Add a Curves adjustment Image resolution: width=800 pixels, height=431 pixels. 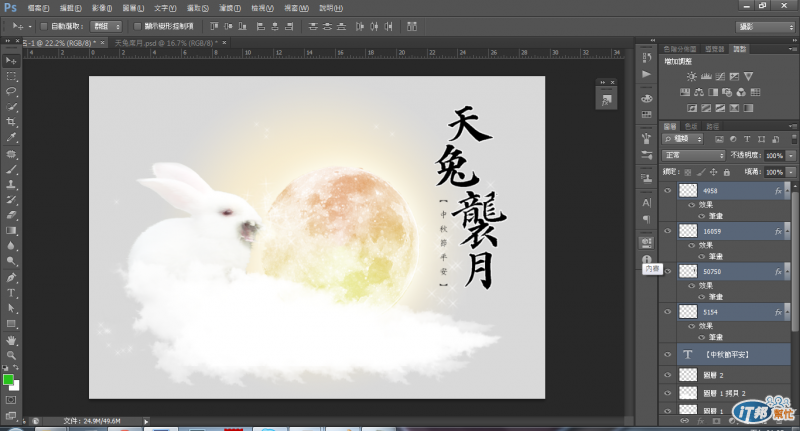[x=720, y=77]
